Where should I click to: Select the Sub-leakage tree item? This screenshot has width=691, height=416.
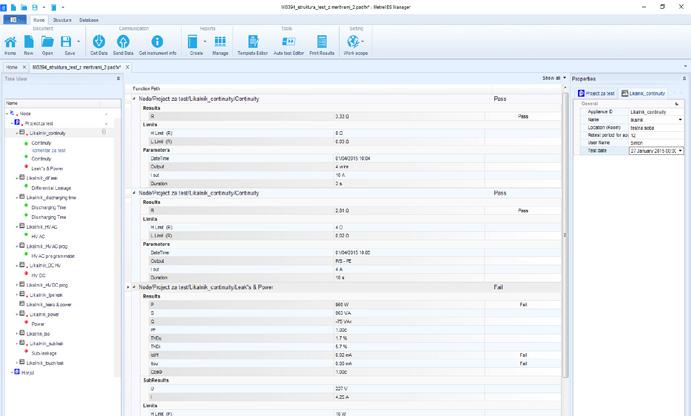44,353
